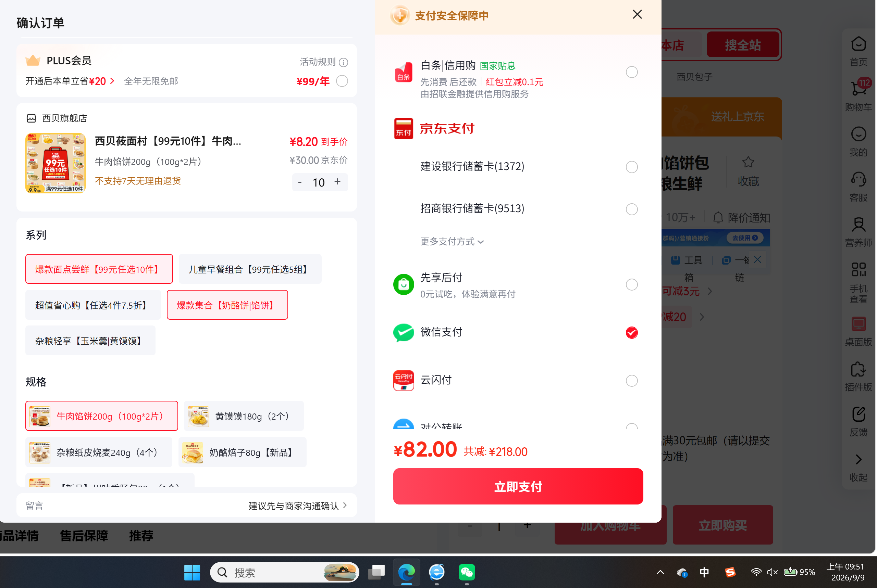877x588 pixels.
Task: Click the 活动规则 info icon
Action: coord(343,62)
